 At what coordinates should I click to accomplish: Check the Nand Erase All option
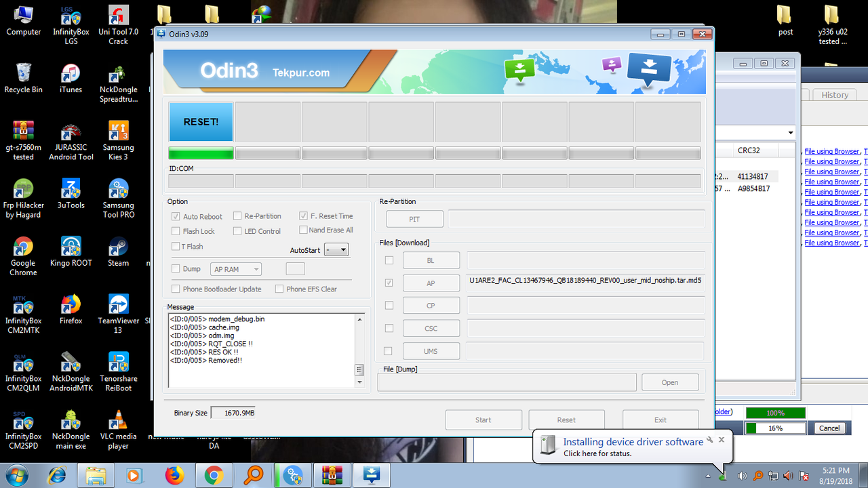click(x=304, y=230)
